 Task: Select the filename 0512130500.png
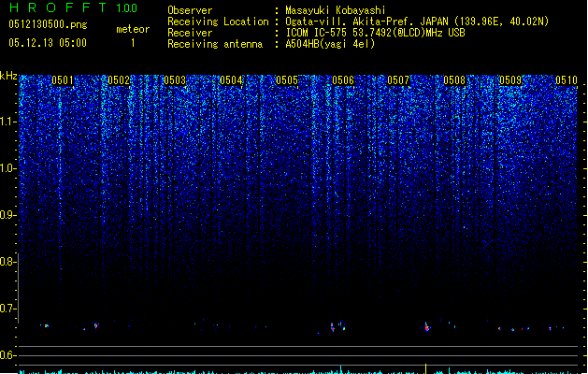tap(48, 24)
